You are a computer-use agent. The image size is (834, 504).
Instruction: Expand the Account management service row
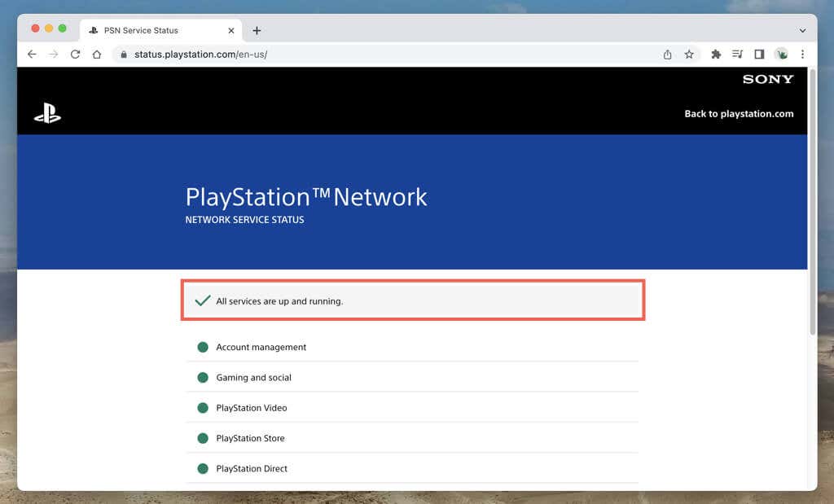coord(261,347)
